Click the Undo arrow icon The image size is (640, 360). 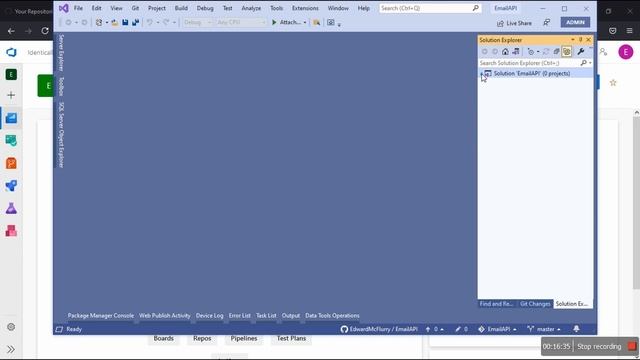click(149, 22)
